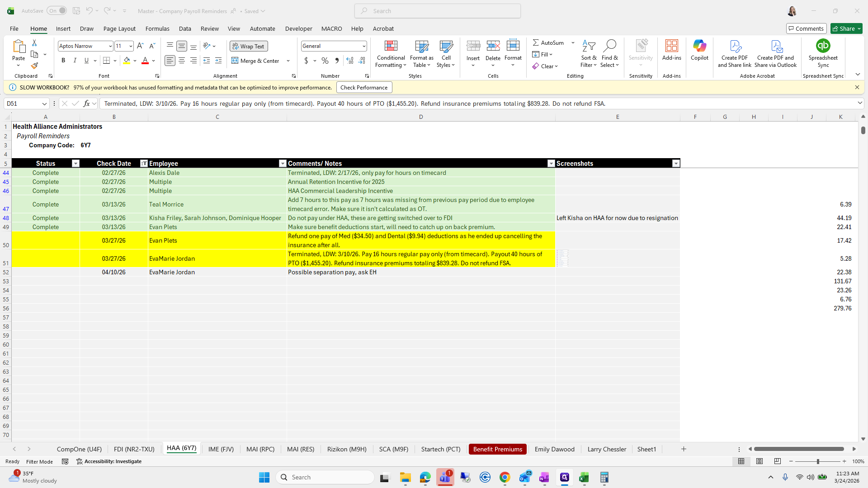This screenshot has height=488, width=868.
Task: Expand the Number Format dropdown
Action: (363, 46)
